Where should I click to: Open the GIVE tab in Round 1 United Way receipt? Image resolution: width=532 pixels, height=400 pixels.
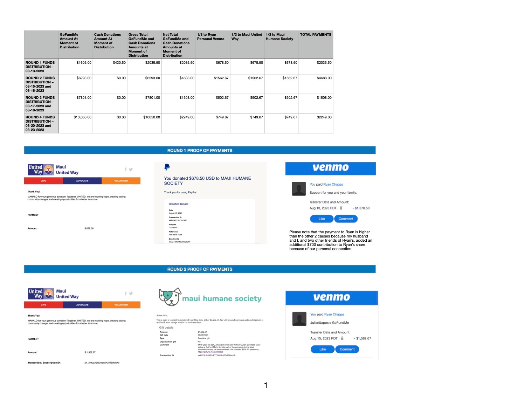tap(43, 181)
